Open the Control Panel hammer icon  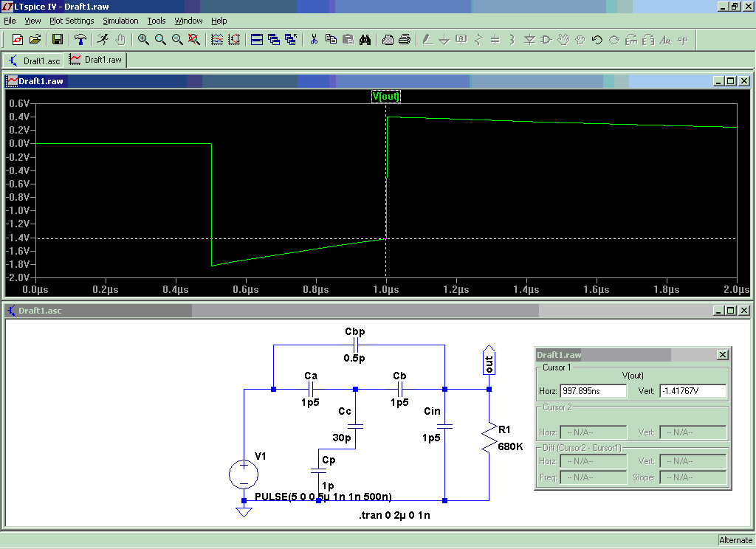(x=80, y=39)
